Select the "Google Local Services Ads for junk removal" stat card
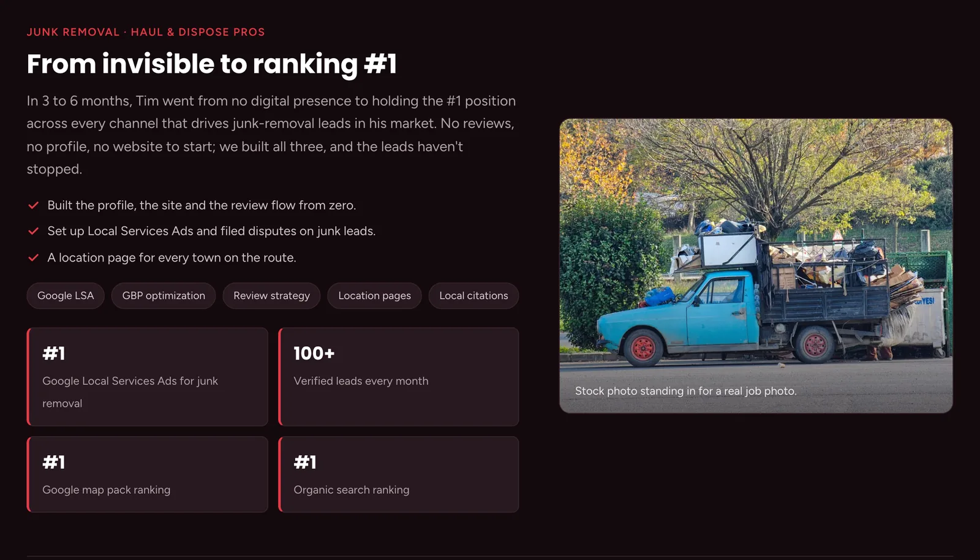Screen dimensions: 980x560 point(148,377)
